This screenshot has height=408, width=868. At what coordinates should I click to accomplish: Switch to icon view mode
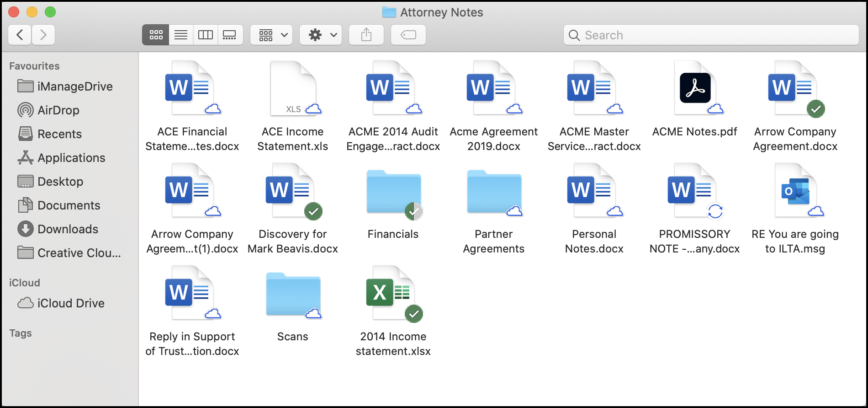click(156, 35)
